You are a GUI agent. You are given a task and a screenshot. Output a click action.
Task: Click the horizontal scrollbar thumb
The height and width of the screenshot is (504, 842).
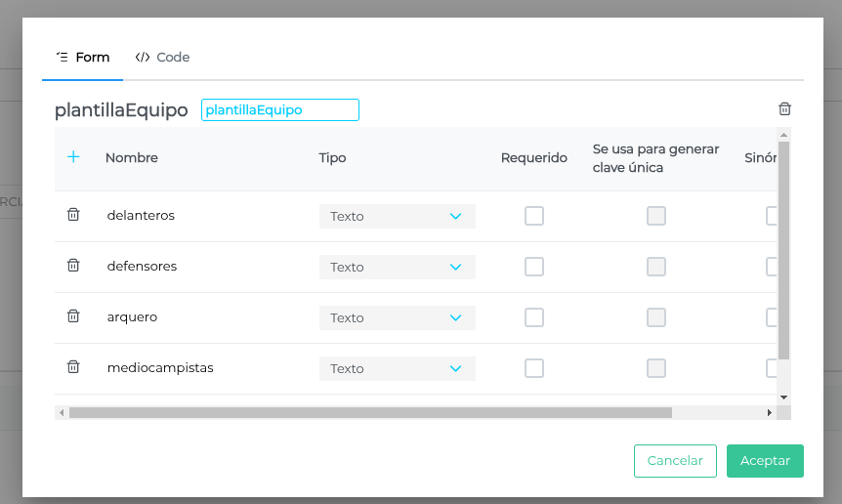coord(370,413)
